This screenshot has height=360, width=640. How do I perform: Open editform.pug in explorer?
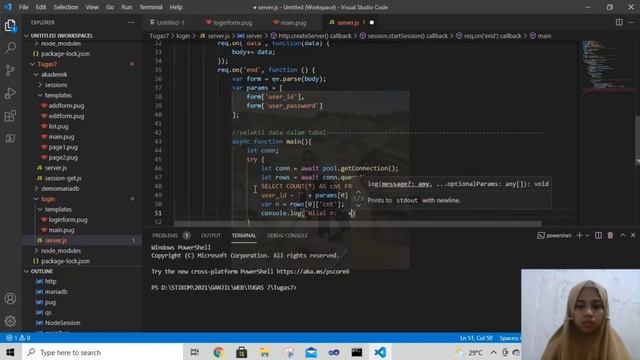coord(66,116)
